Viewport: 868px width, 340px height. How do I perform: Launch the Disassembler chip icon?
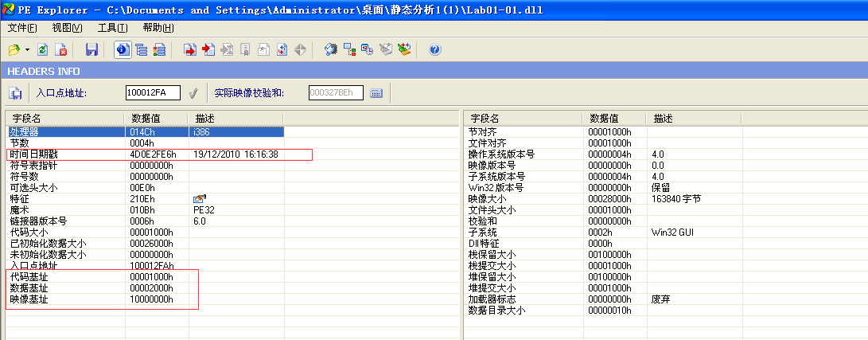[330, 50]
